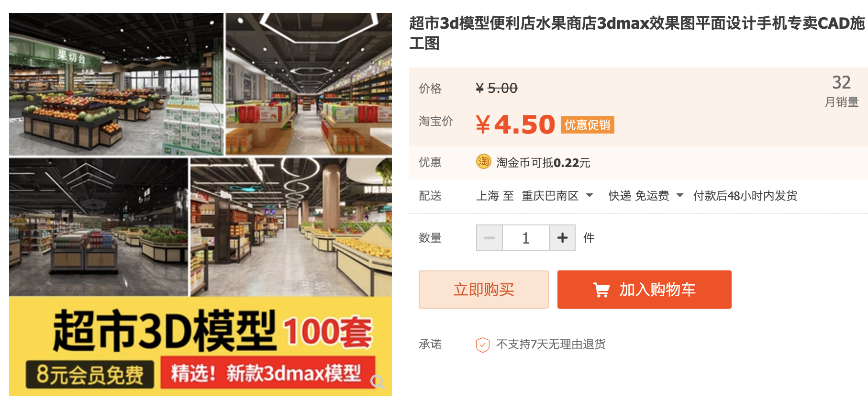
Task: Open the bottom-left supermarket render image
Action: (x=99, y=227)
